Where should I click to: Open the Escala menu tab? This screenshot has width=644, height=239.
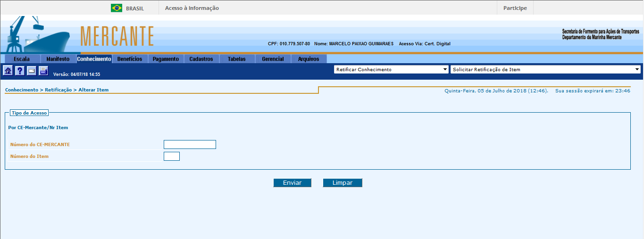(22, 59)
